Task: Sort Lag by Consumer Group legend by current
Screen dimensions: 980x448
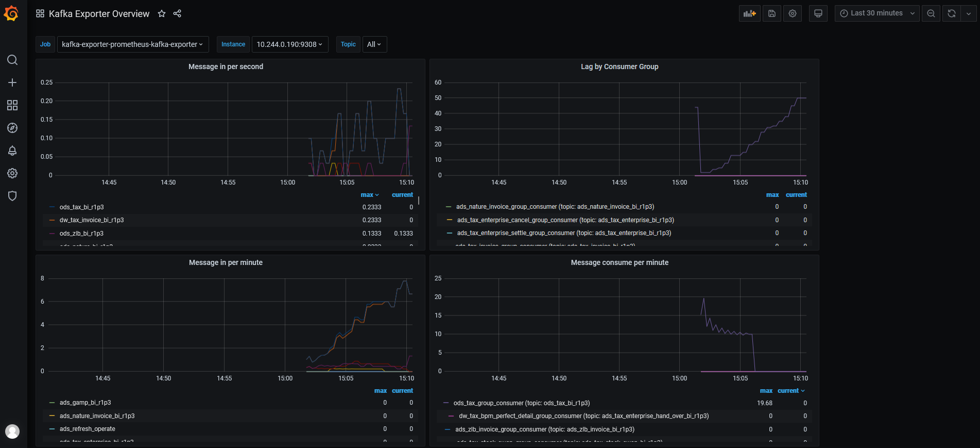Action: pyautogui.click(x=796, y=195)
